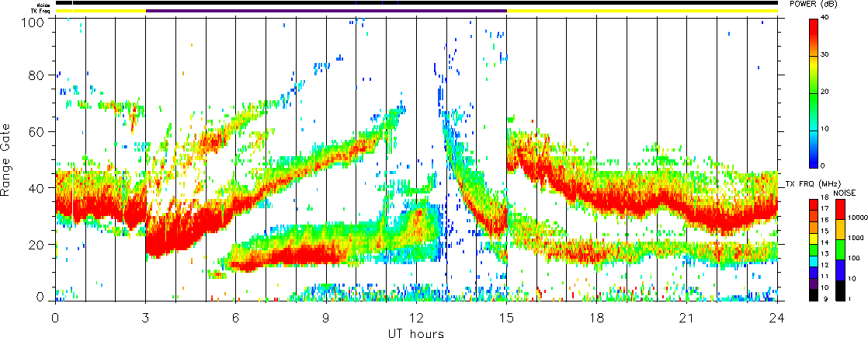This screenshot has height=338, width=868.
Task: Click the x-axis tick label "6"
Action: [236, 318]
